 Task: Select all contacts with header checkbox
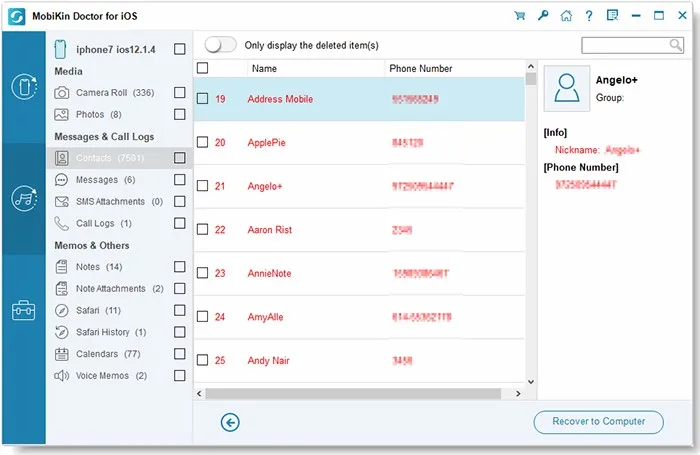pyautogui.click(x=203, y=68)
